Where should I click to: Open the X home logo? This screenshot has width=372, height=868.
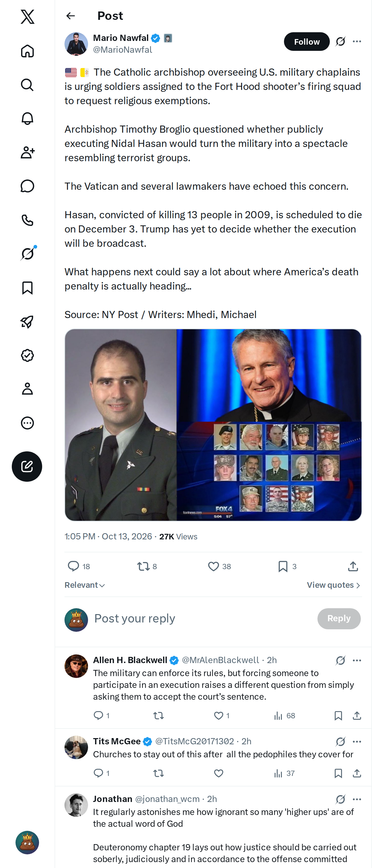click(27, 16)
